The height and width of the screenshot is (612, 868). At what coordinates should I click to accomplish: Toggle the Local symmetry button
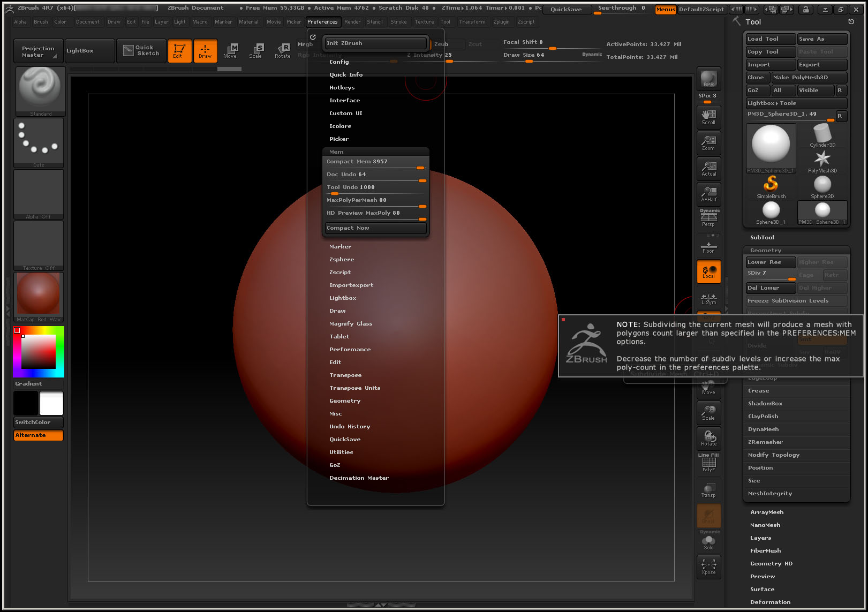tap(708, 271)
